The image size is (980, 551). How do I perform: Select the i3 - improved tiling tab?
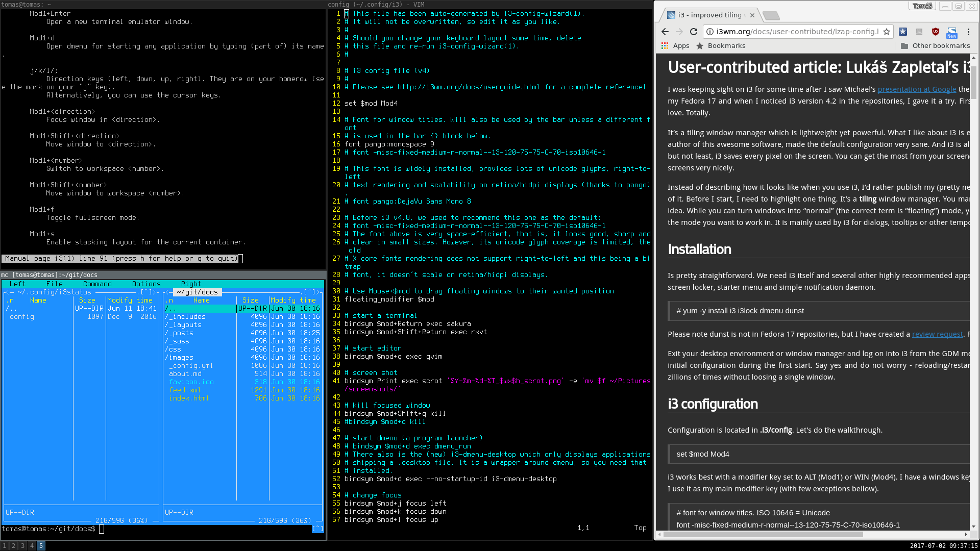point(710,15)
